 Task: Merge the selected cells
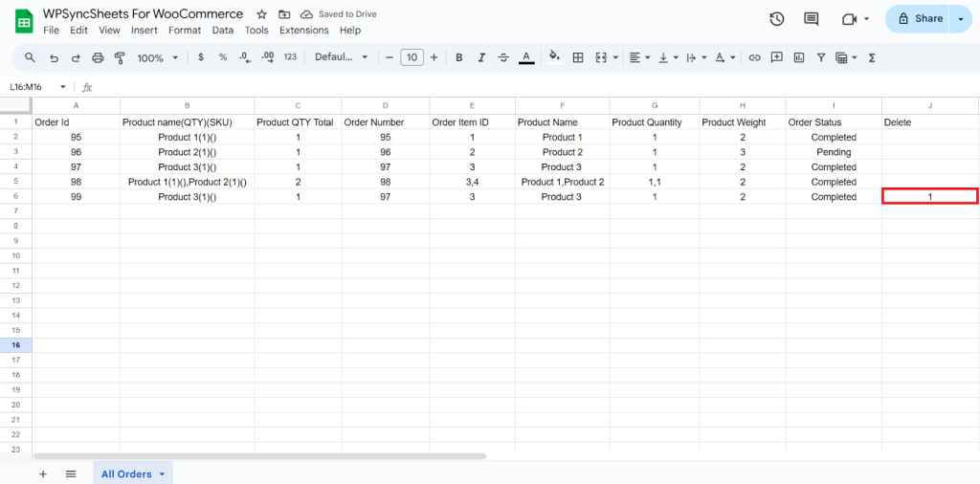coord(601,57)
